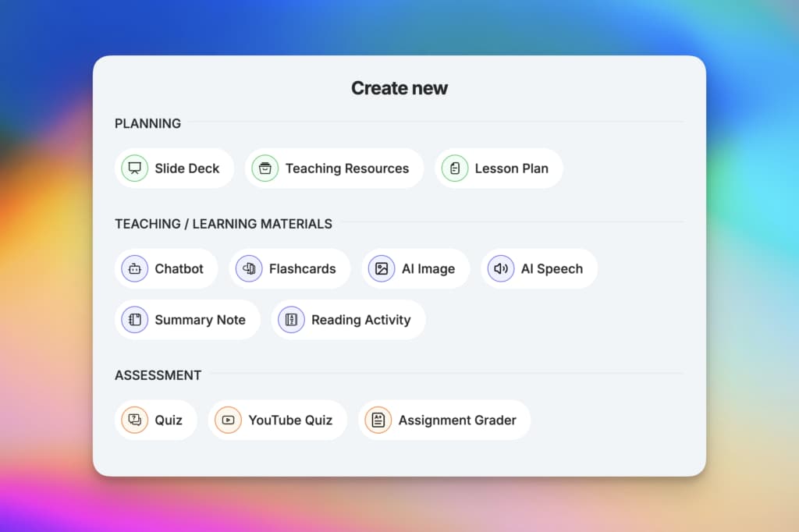Click the Flashcards icon

click(x=249, y=268)
